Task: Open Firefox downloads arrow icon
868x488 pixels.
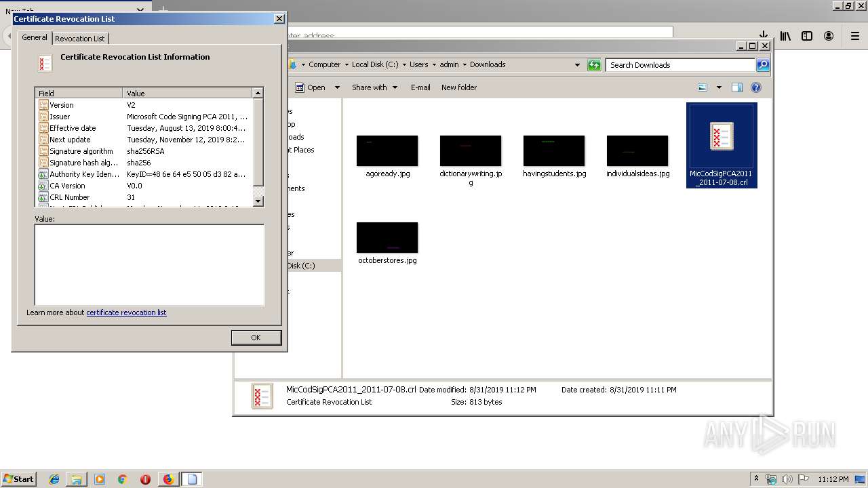Action: coord(763,36)
